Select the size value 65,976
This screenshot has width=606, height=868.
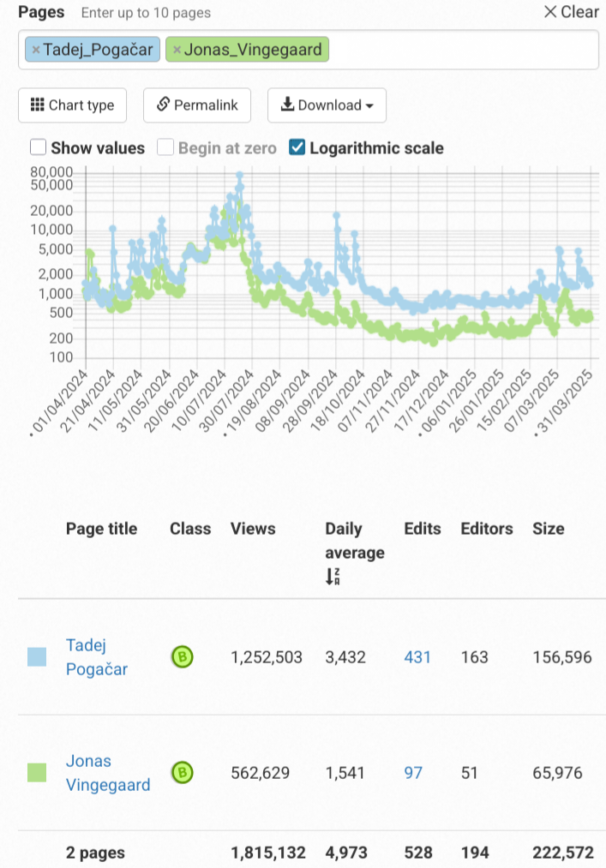pyautogui.click(x=557, y=773)
